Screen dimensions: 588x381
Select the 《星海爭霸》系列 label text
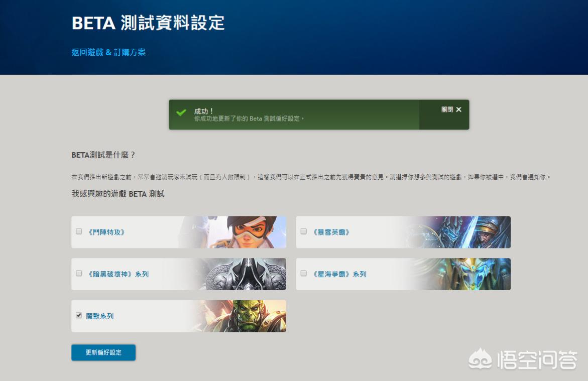[x=340, y=274]
